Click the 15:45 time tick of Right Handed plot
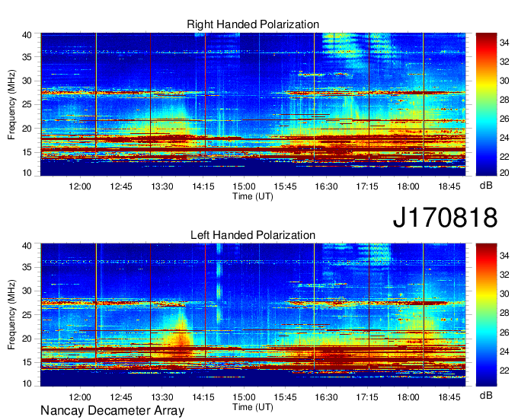This screenshot has width=518, height=420. coord(285,186)
